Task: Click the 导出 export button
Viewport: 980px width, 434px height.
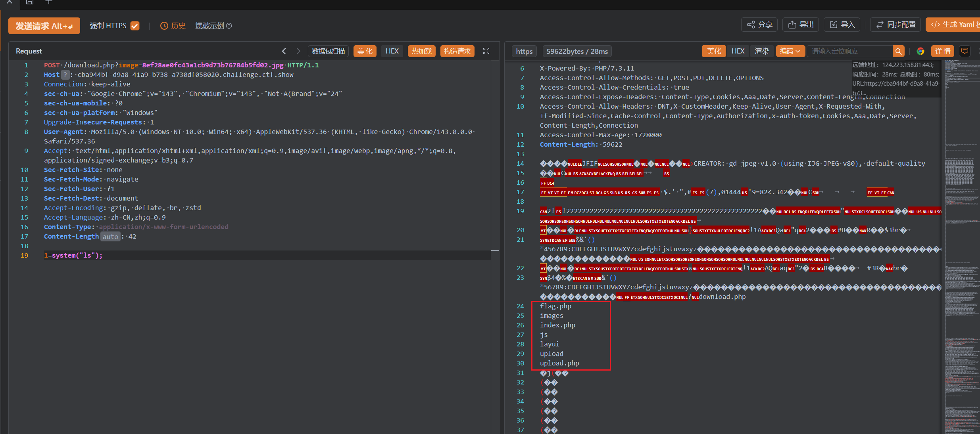Action: click(x=801, y=25)
